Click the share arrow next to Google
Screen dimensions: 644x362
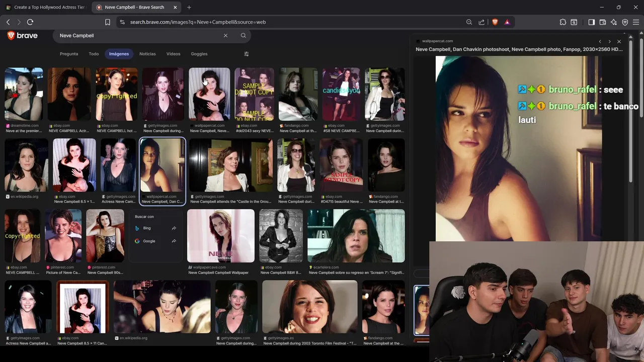tap(174, 241)
